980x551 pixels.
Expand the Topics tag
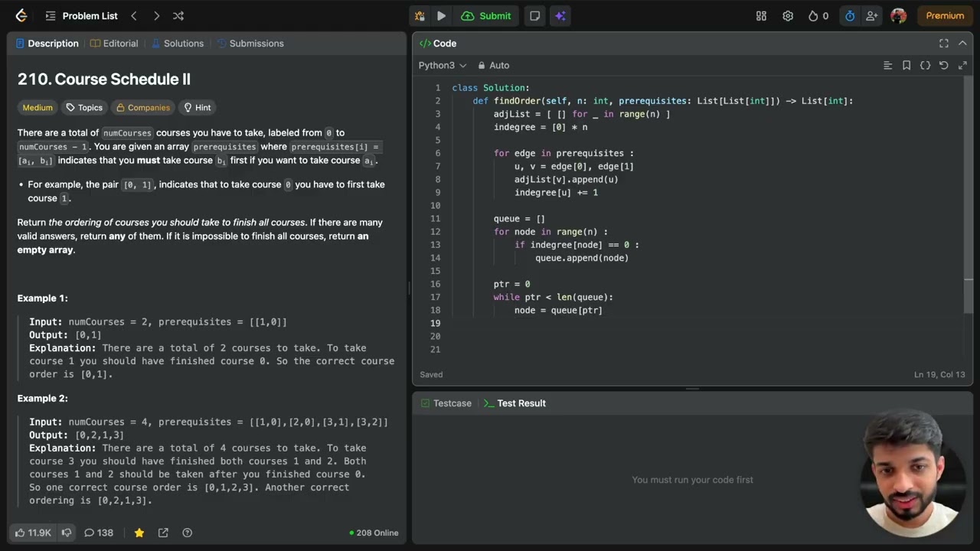click(84, 108)
